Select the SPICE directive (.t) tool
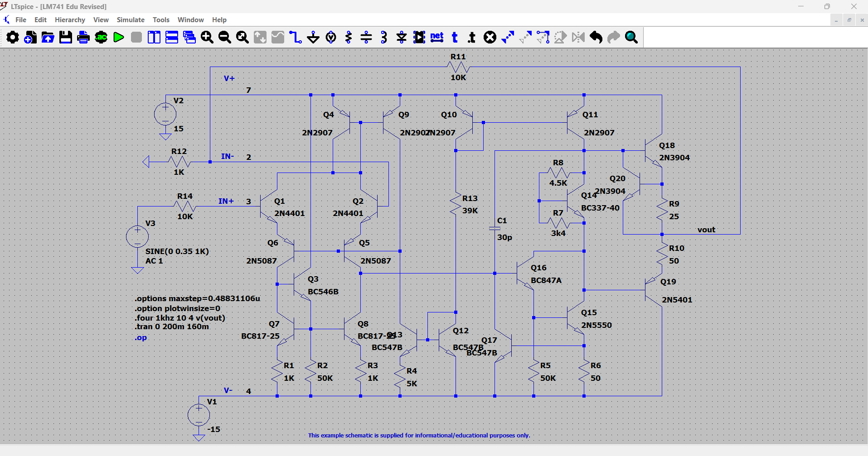This screenshot has width=868, height=456. tap(472, 37)
